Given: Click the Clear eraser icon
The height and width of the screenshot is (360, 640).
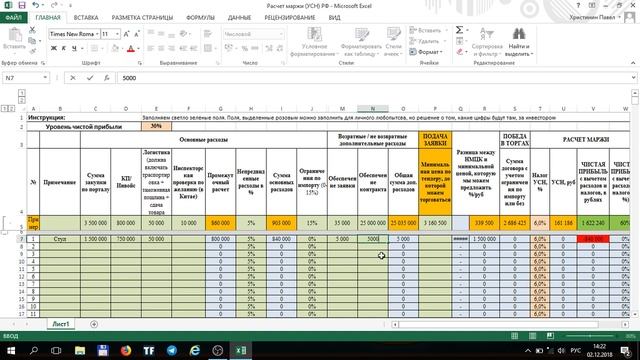Looking at the screenshot, I should tap(460, 52).
